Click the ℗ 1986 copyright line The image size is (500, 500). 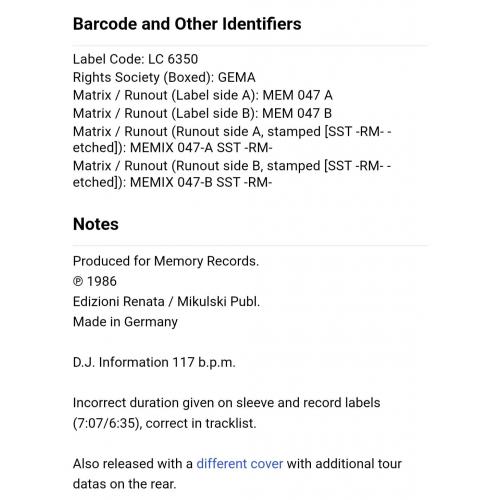coord(95,281)
